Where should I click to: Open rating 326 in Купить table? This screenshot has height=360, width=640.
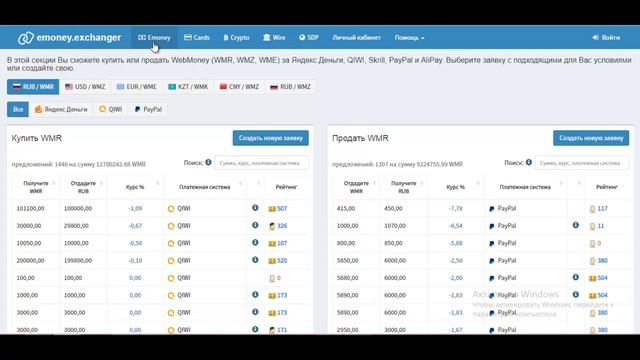pos(282,226)
